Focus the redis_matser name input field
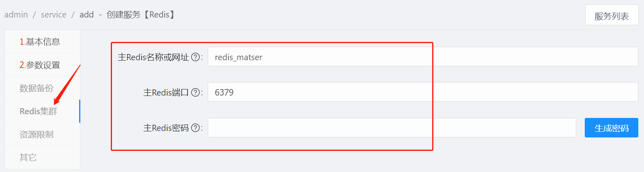The image size is (644, 172). click(423, 57)
